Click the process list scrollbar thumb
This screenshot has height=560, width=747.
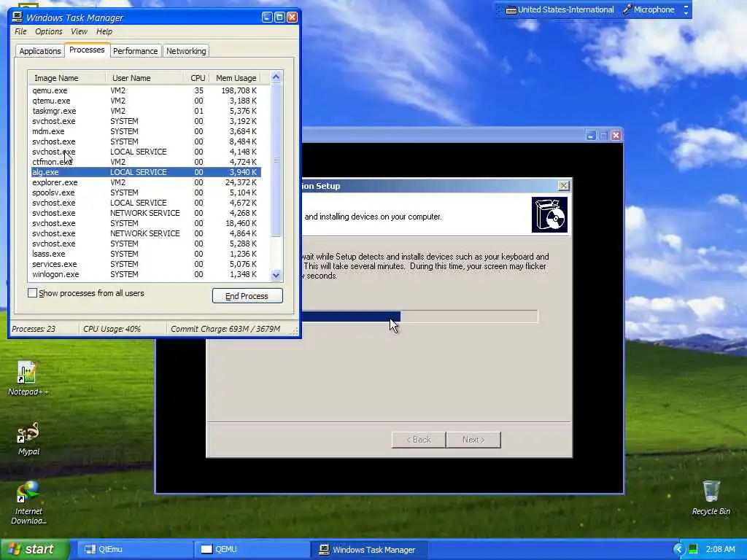[276, 160]
